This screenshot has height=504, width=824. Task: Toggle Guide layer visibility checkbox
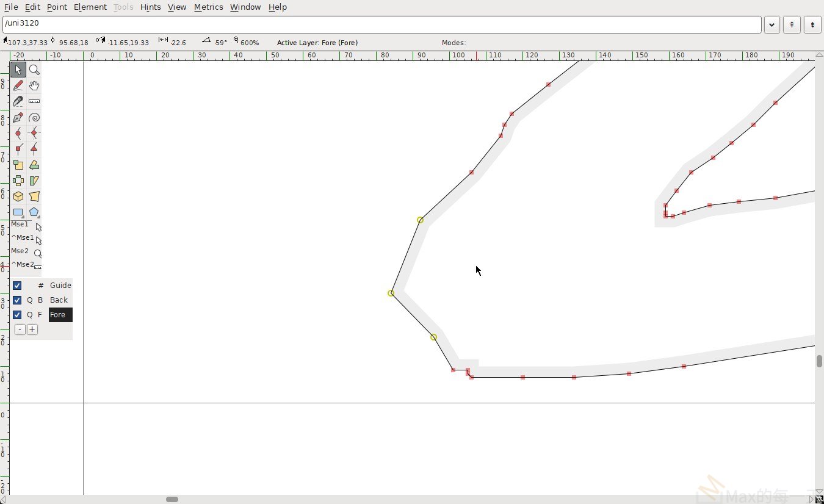[17, 286]
